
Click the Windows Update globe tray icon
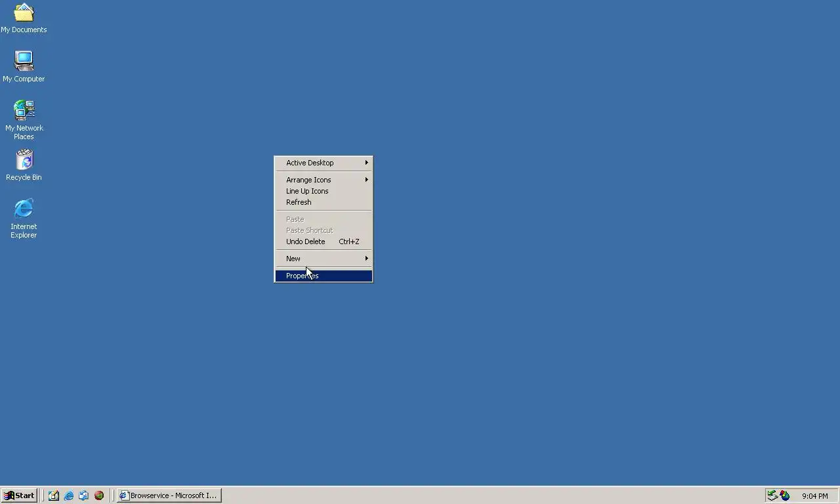click(785, 495)
